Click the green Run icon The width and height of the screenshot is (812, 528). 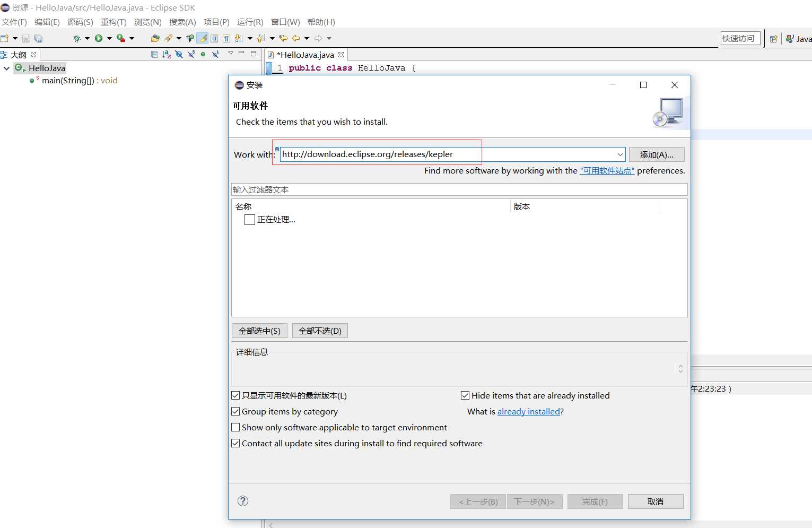[99, 38]
